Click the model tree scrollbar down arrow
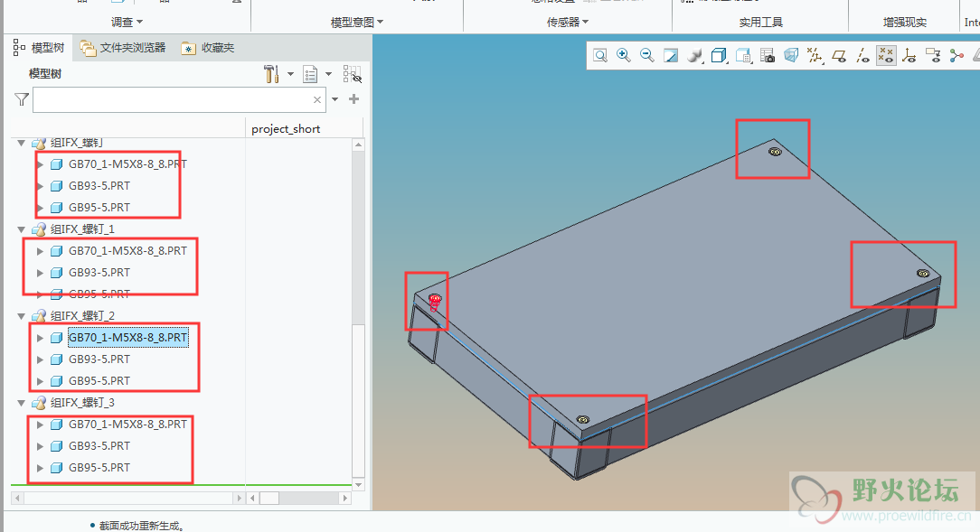The image size is (980, 532). (358, 484)
